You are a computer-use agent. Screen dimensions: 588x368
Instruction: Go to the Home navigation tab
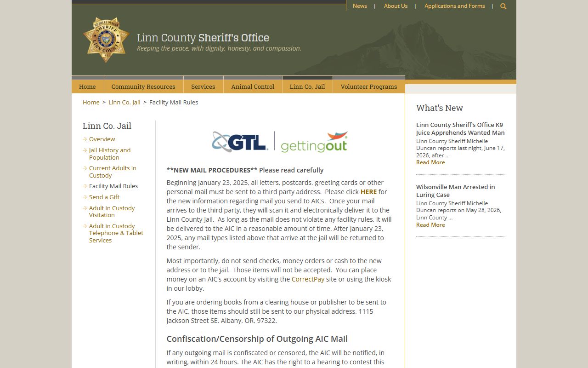[x=87, y=86]
